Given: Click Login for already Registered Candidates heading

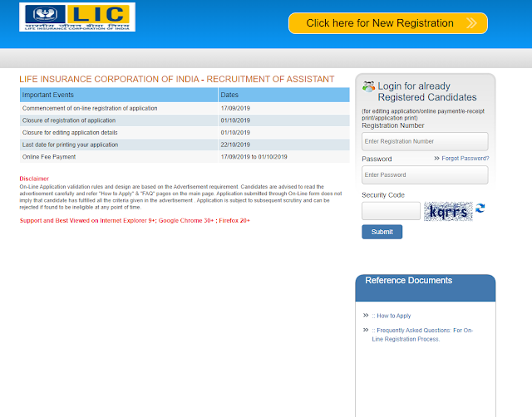Looking at the screenshot, I should coord(427,91).
